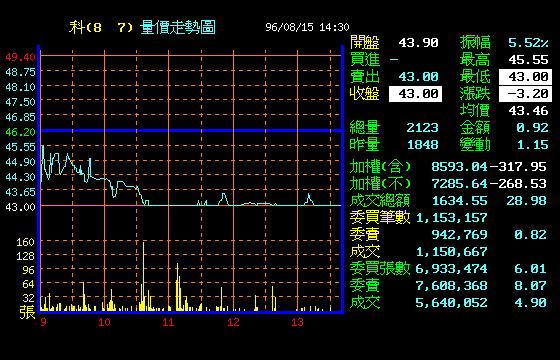Click the time axis label 10

[104, 322]
